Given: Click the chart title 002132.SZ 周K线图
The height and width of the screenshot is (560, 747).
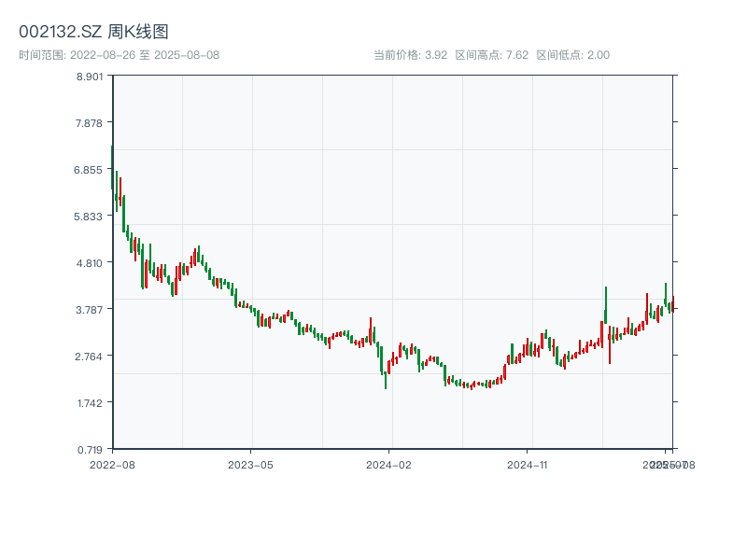Looking at the screenshot, I should pyautogui.click(x=93, y=32).
